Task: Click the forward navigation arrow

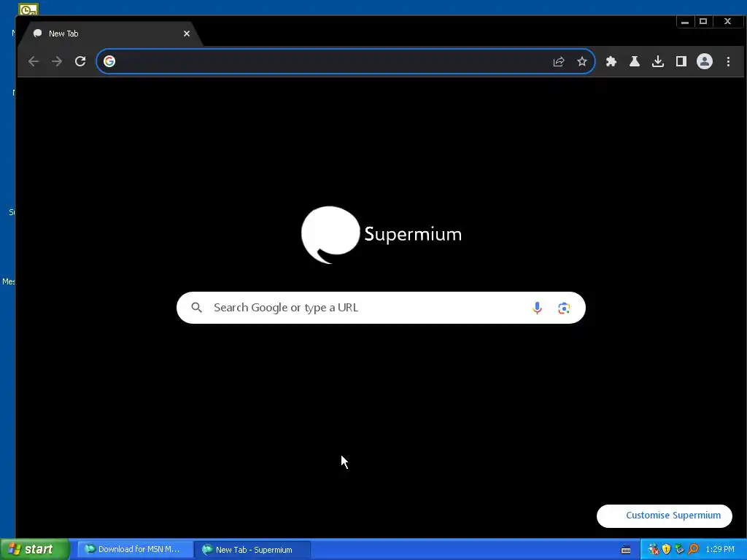Action: (x=57, y=61)
